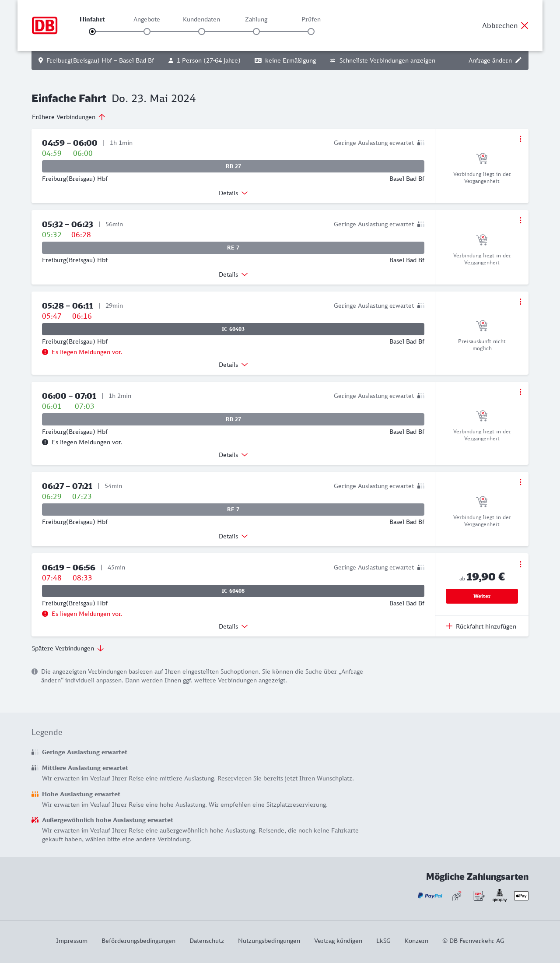Image resolution: width=560 pixels, height=963 pixels.
Task: Expand Details for the 04:59 RB 27 connection
Action: tap(233, 193)
